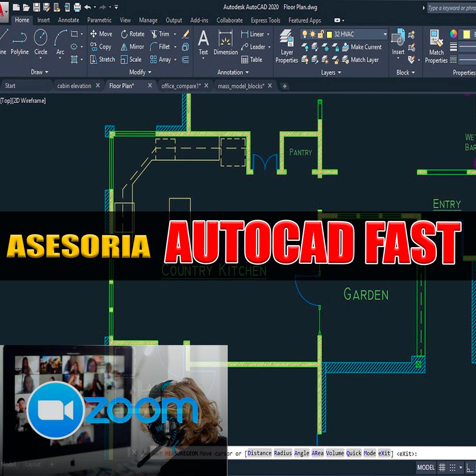Choose Angle option in command line
The height and width of the screenshot is (476, 476).
click(302, 453)
